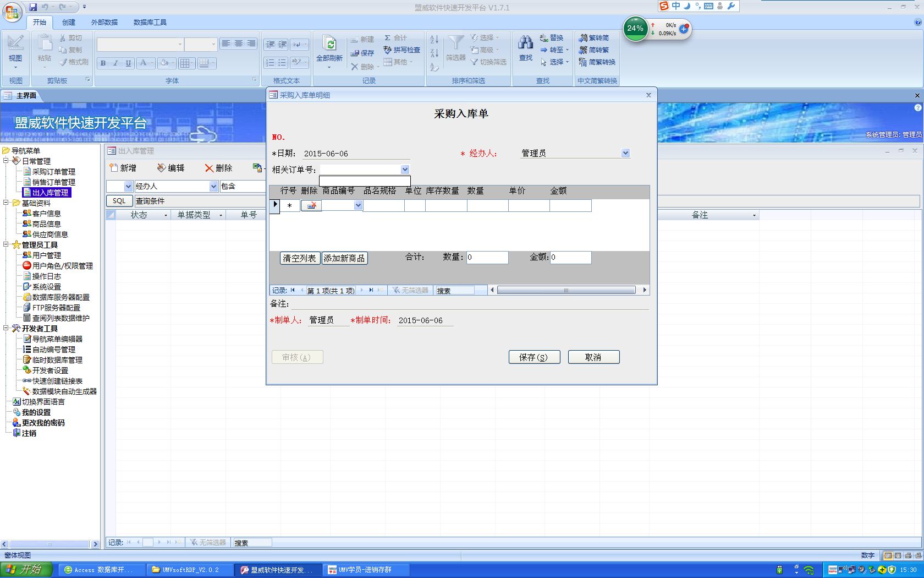
Task: Click the filter funnel icon
Action: (x=455, y=43)
